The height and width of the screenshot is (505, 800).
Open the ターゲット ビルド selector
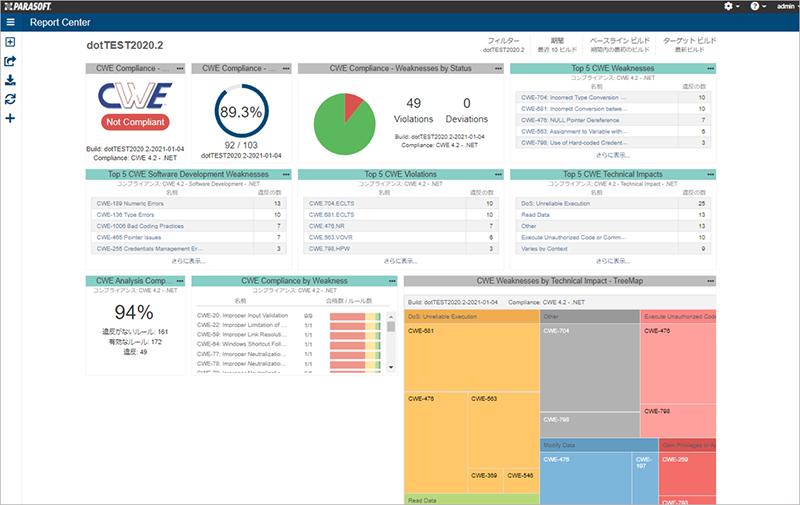click(689, 45)
